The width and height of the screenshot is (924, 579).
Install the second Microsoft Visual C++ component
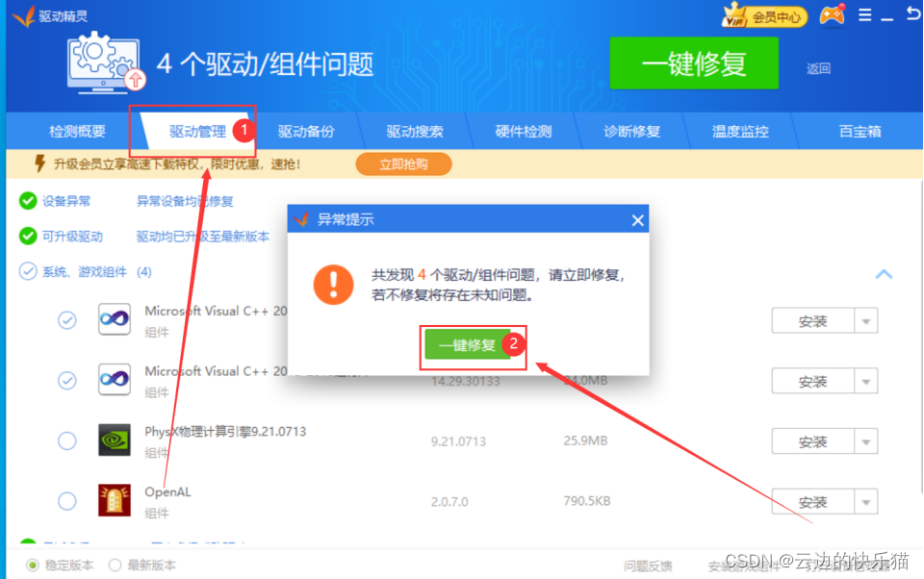[812, 382]
